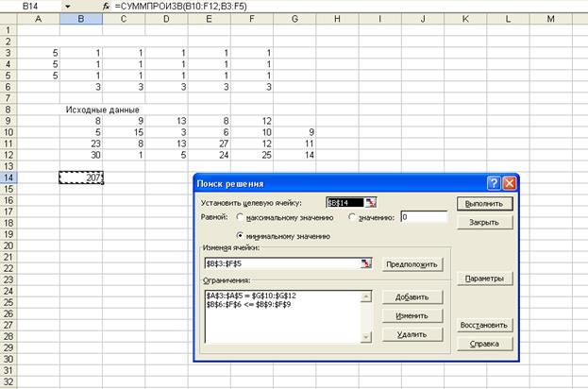Select column G header

coord(294,19)
